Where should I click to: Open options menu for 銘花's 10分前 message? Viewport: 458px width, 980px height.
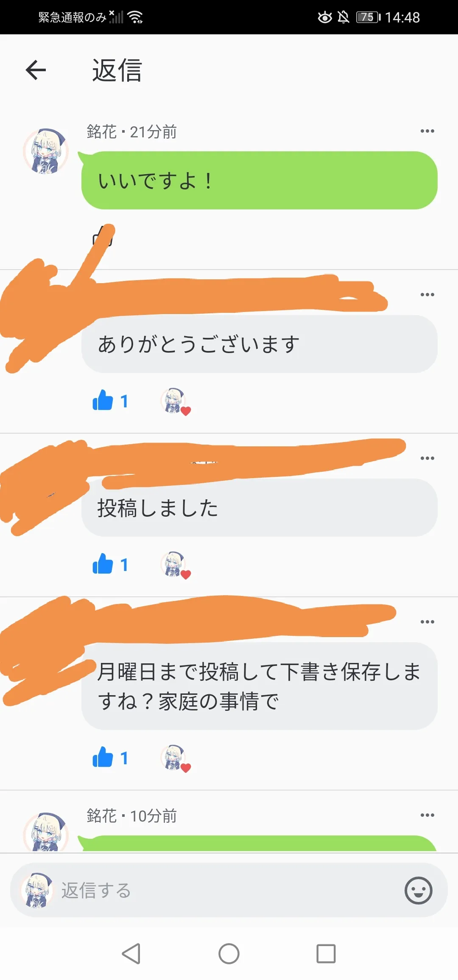[x=427, y=815]
